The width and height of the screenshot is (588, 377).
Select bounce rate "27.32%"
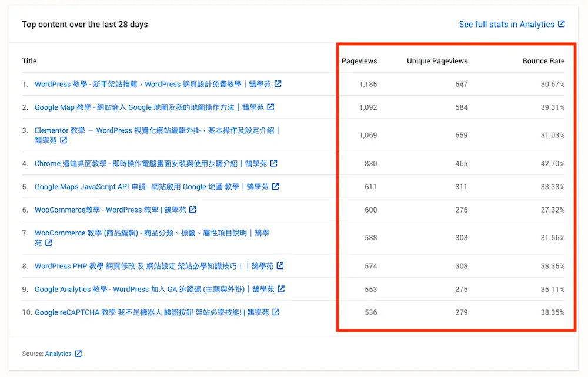pos(552,210)
